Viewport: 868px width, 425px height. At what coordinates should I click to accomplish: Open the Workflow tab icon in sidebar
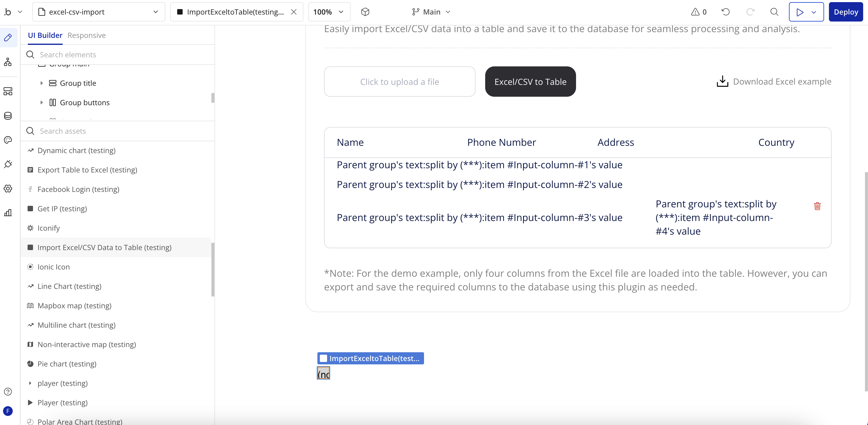pyautogui.click(x=8, y=62)
